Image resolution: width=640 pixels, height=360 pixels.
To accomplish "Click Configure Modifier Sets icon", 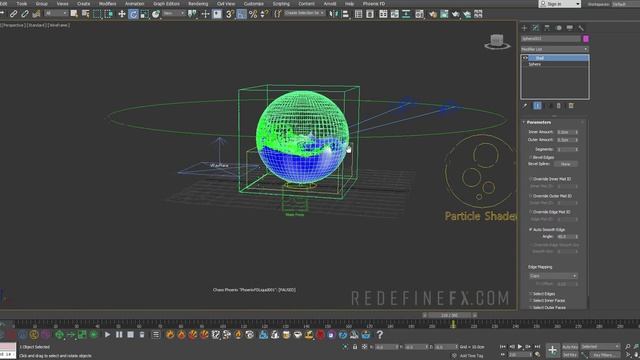I will pos(571,106).
